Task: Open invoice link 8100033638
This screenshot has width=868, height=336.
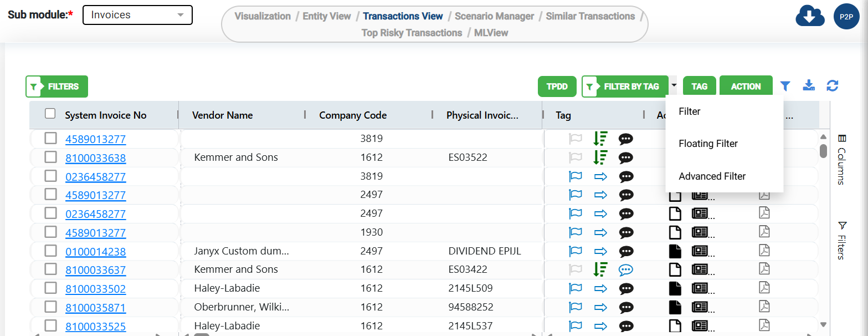Action: (x=95, y=158)
